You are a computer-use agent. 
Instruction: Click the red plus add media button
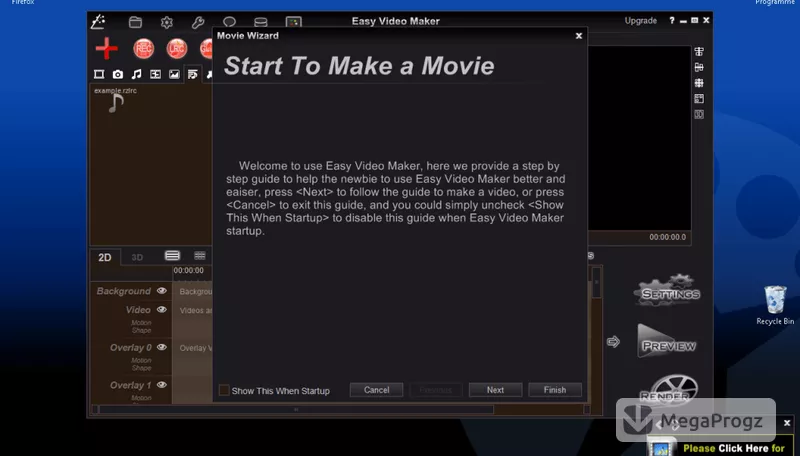pos(107,49)
